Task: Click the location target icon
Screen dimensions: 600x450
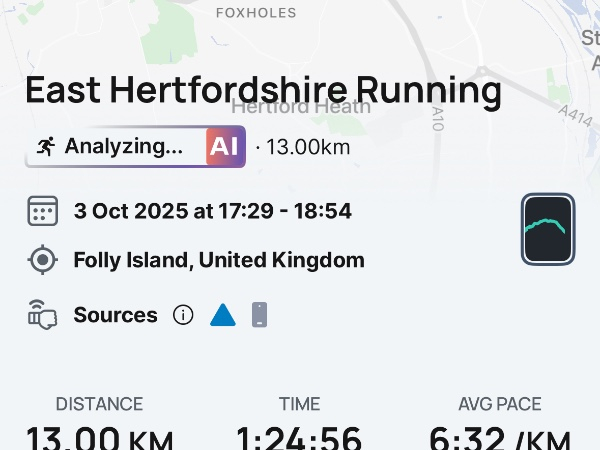Action: pyautogui.click(x=42, y=261)
